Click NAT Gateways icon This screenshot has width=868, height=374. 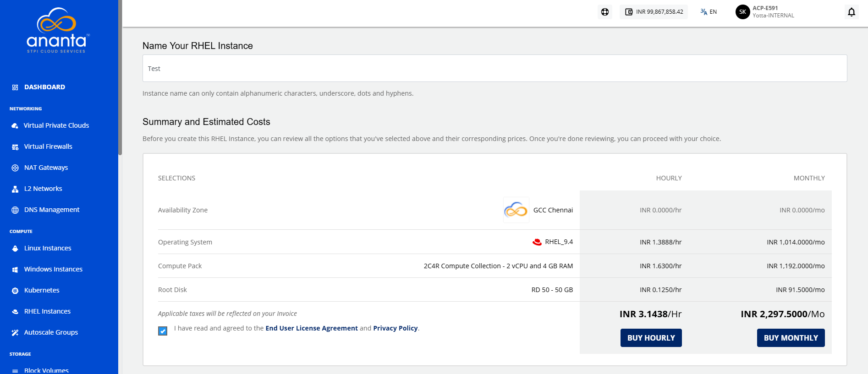[15, 168]
